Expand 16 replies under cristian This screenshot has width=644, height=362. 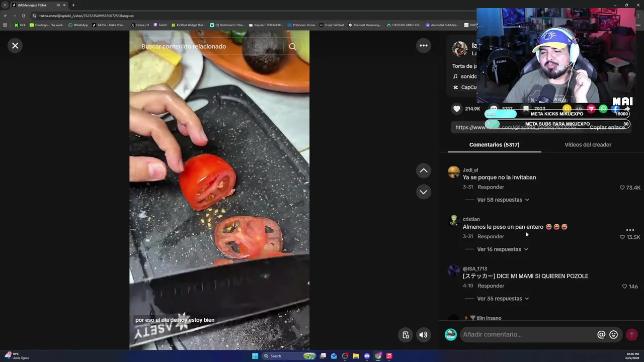pos(502,249)
